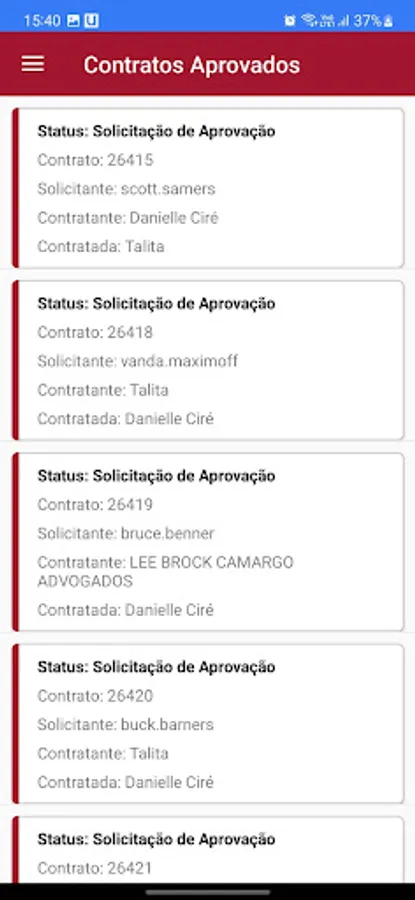This screenshot has height=900, width=415.
Task: Open contract 26419 card
Action: pos(208,542)
